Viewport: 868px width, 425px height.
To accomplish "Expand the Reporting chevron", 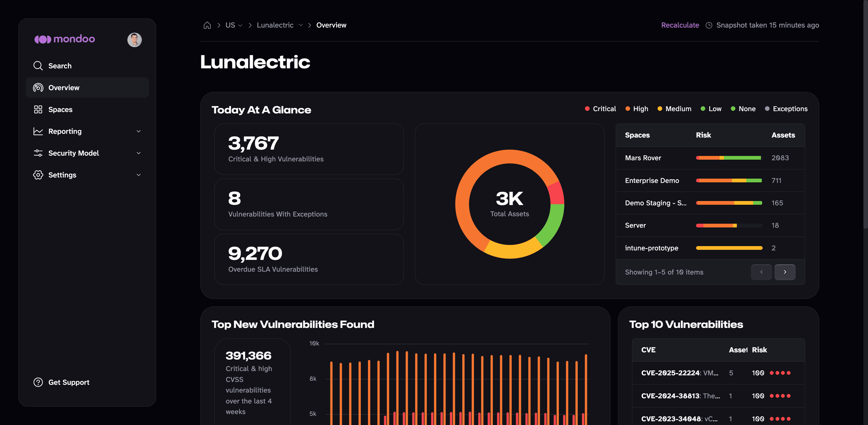I will point(138,132).
